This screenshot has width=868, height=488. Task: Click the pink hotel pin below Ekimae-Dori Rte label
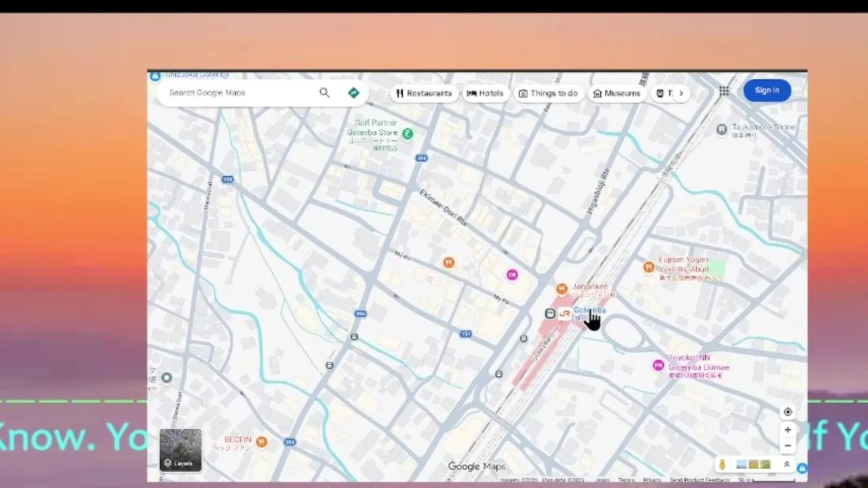512,274
